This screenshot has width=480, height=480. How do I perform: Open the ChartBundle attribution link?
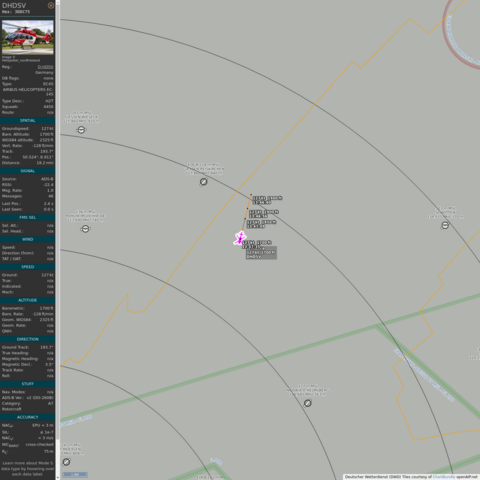click(x=444, y=477)
